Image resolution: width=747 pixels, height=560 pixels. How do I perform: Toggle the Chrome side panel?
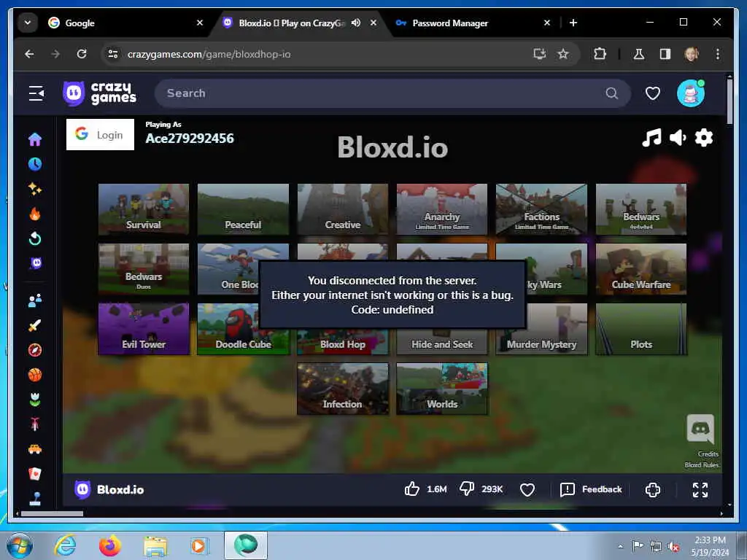click(665, 54)
